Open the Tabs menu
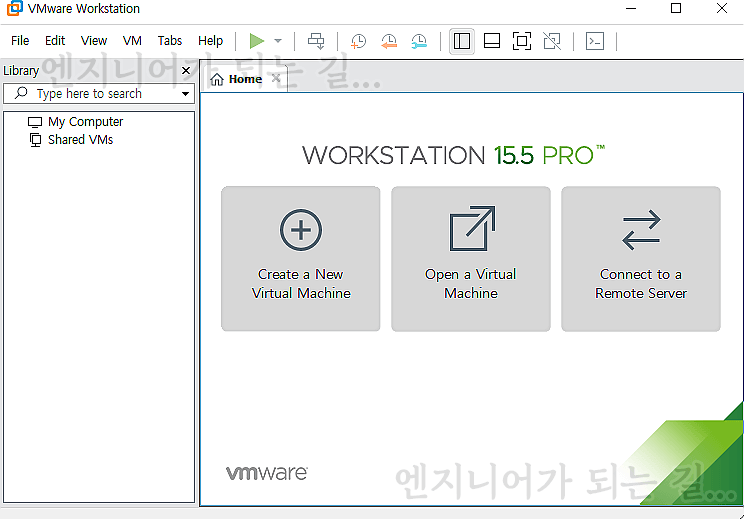Screen dimensions: 744x519 170,41
